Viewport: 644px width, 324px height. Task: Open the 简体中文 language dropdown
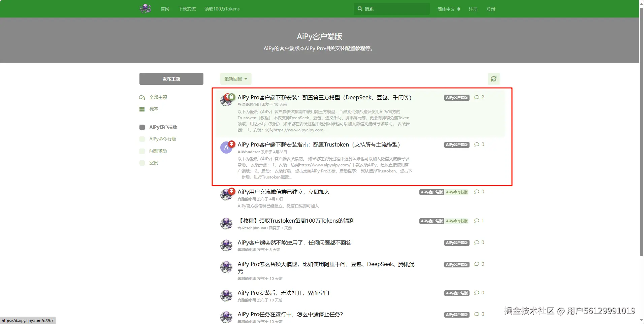click(x=449, y=9)
